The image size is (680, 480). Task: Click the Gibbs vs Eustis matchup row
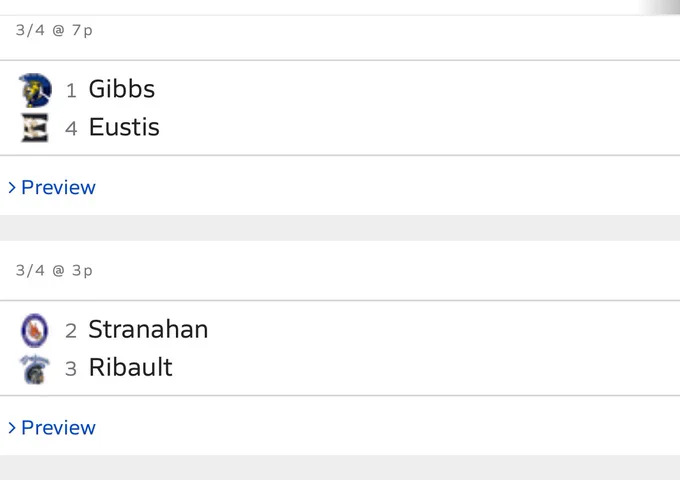point(340,108)
